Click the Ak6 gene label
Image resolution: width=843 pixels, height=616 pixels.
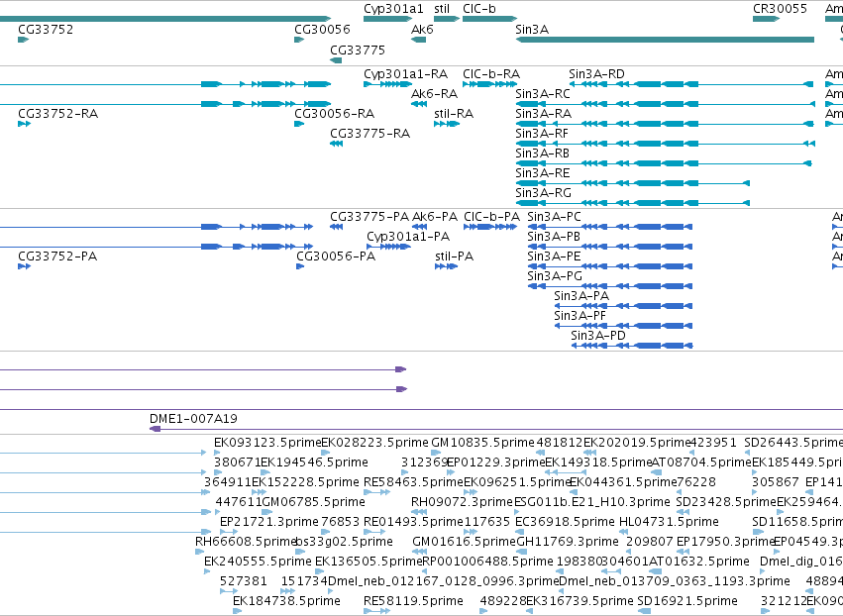pos(422,29)
